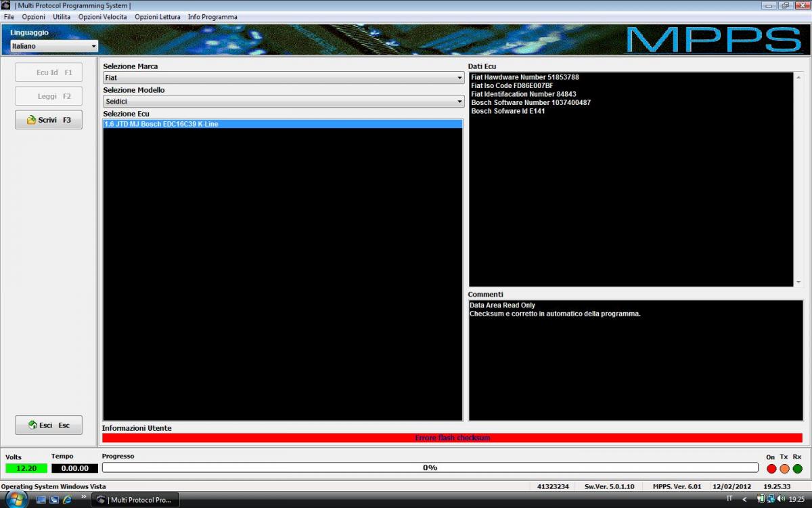Click Checksum e corretto in automatico comment
This screenshot has width=812, height=508.
tap(555, 314)
